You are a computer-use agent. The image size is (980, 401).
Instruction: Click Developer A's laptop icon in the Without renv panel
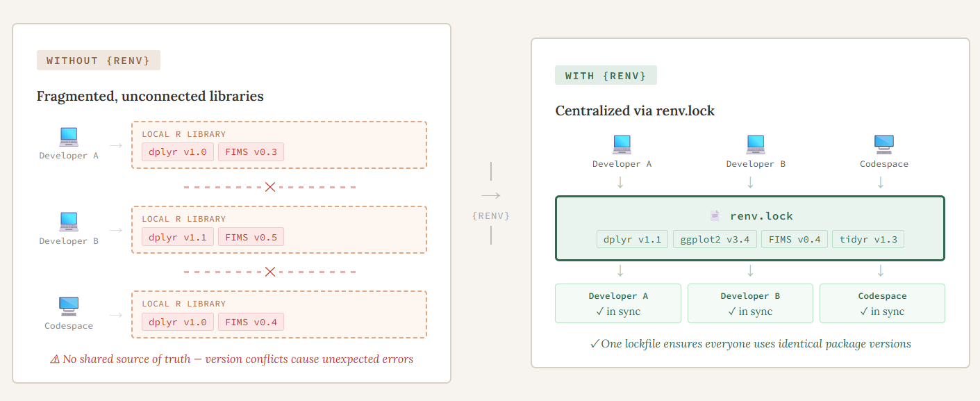point(69,136)
